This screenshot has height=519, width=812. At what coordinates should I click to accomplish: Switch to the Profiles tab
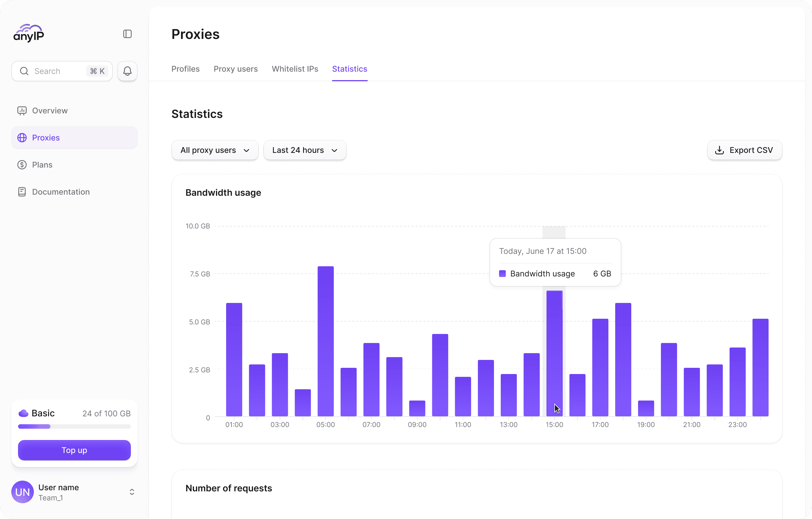(x=186, y=69)
